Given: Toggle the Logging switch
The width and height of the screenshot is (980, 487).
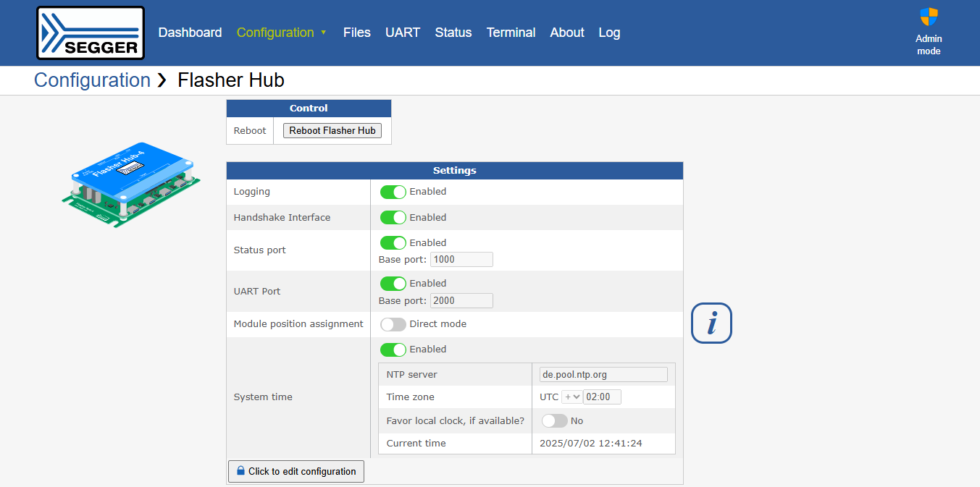Looking at the screenshot, I should coord(393,192).
